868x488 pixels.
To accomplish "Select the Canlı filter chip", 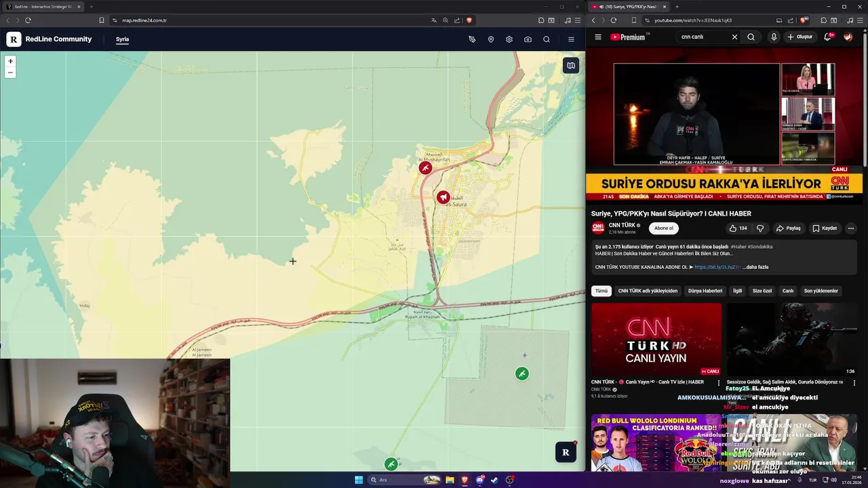I will coord(788,291).
